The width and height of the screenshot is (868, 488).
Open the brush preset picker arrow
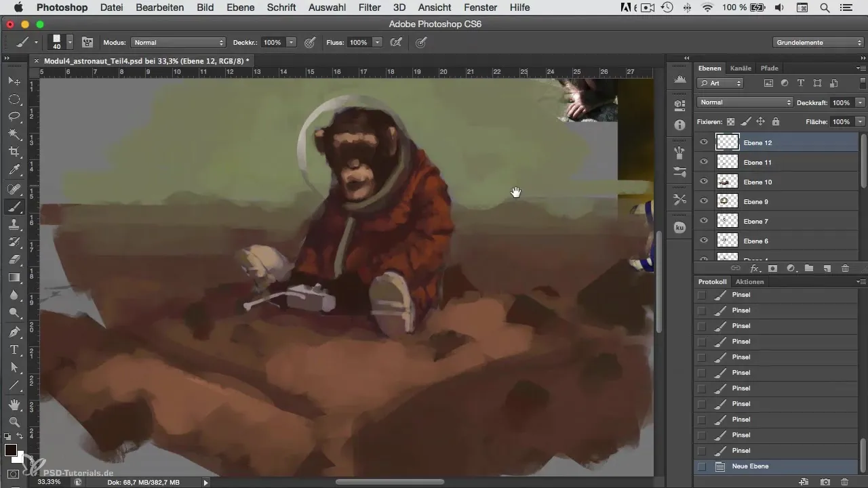coord(69,42)
